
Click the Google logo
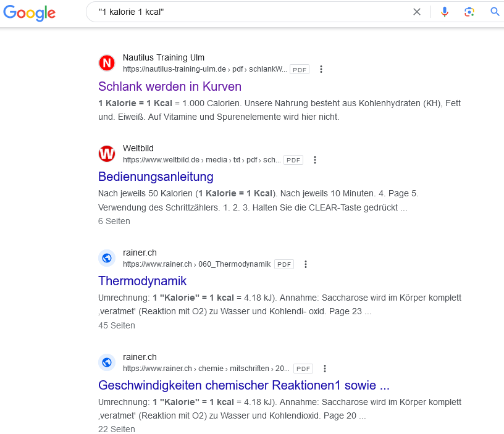pyautogui.click(x=29, y=13)
